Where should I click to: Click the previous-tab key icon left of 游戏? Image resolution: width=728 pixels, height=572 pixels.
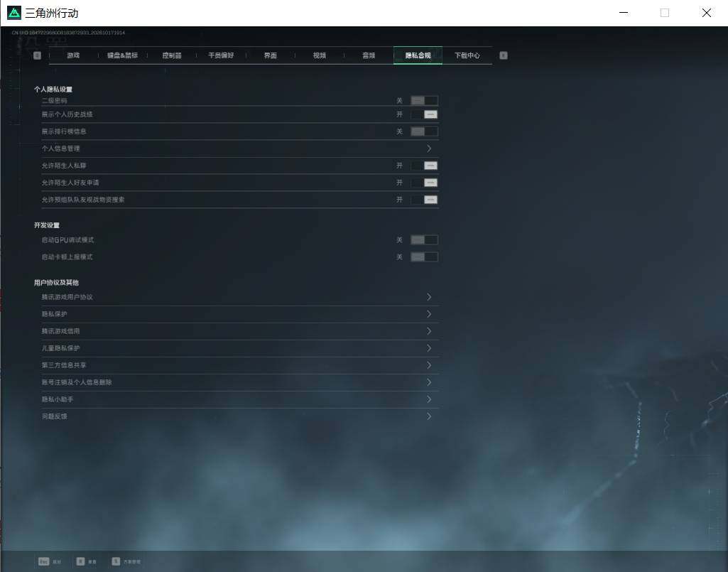click(x=37, y=55)
